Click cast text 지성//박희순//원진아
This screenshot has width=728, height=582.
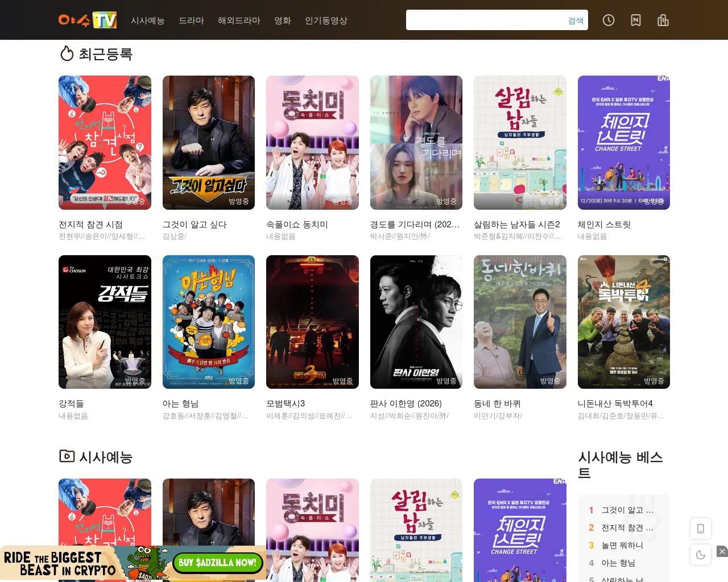point(409,416)
